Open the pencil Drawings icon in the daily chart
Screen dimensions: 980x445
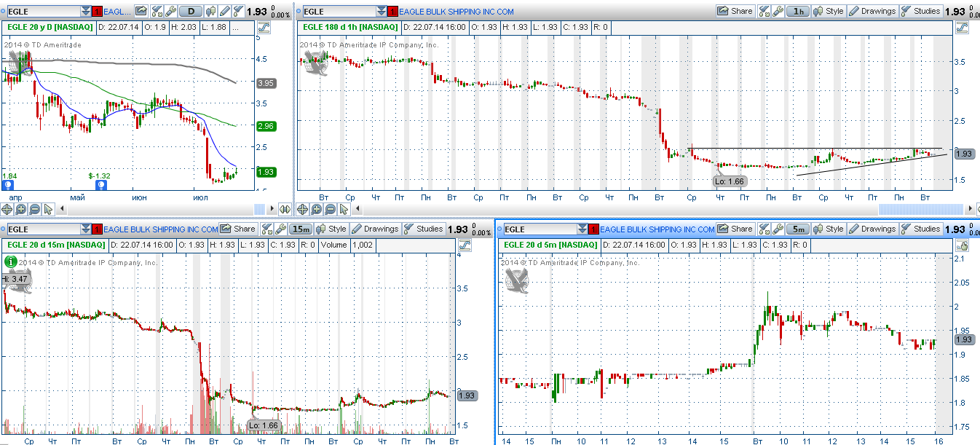(x=225, y=11)
